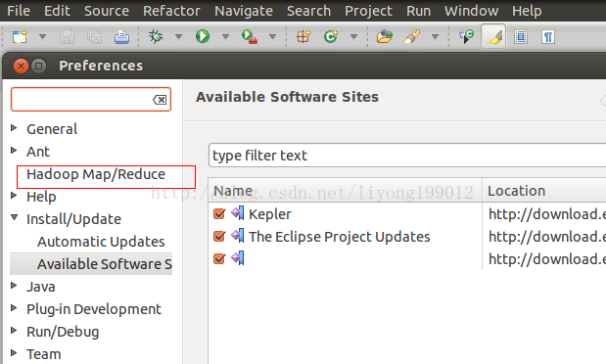
Task: Click the Print icon in toolbar
Action: click(121, 37)
